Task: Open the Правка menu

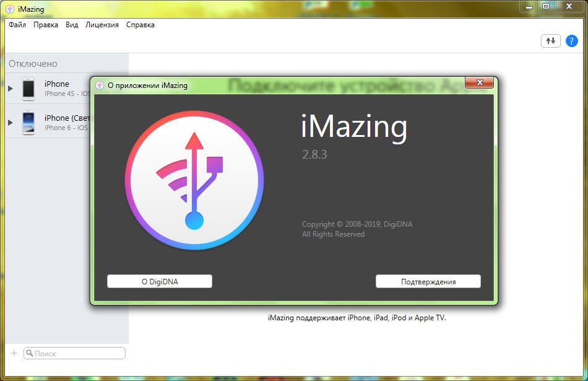Action: point(46,25)
